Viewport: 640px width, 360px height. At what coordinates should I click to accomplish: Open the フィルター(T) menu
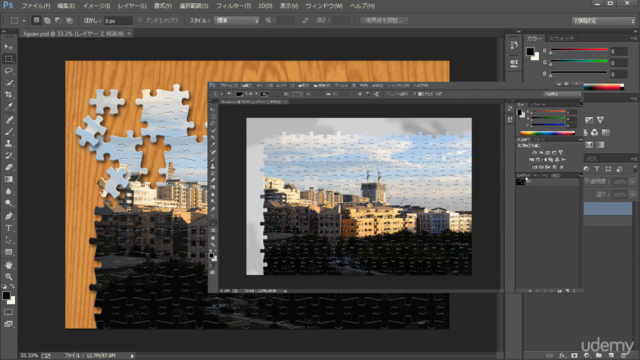(x=233, y=6)
